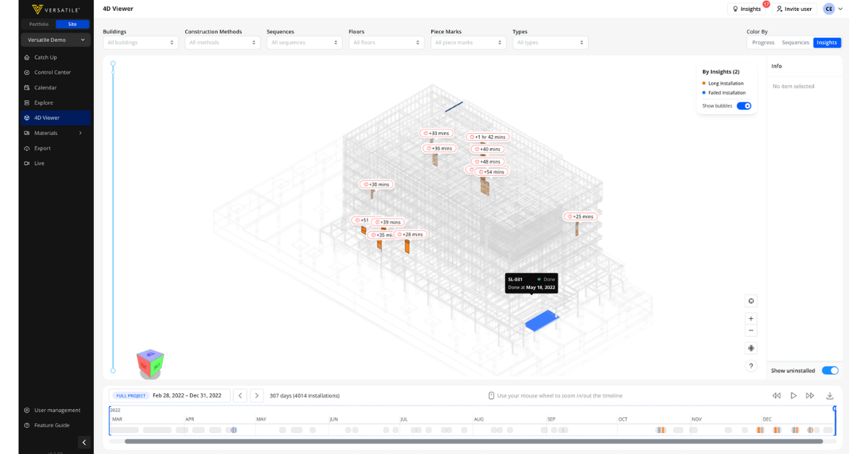Click the +28 mins insight bubble
The height and width of the screenshot is (454, 868).
click(410, 234)
